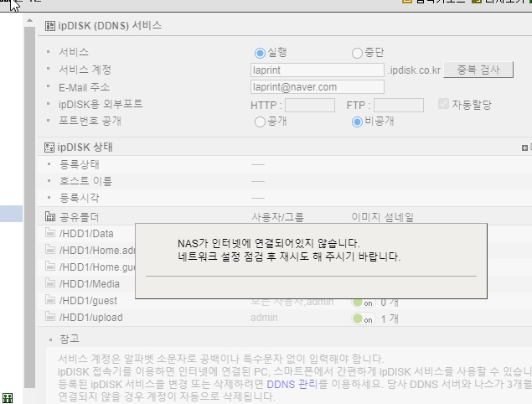This screenshot has height=404, width=532.
Task: Click the HTTP external port field
Action: pyautogui.click(x=310, y=106)
